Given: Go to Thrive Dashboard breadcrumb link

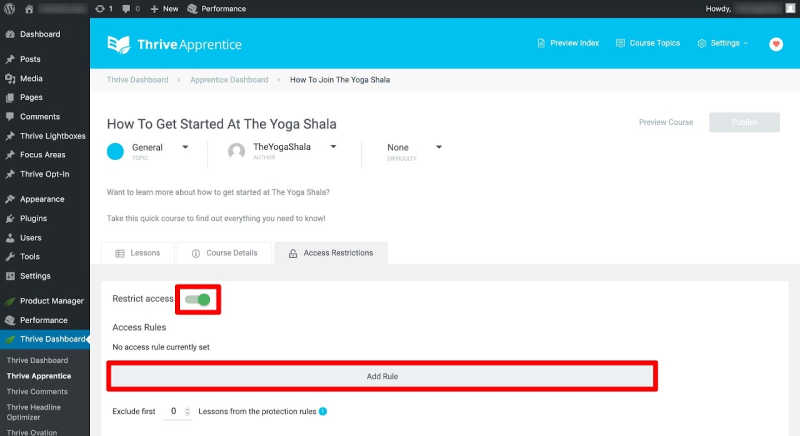Looking at the screenshot, I should point(137,80).
